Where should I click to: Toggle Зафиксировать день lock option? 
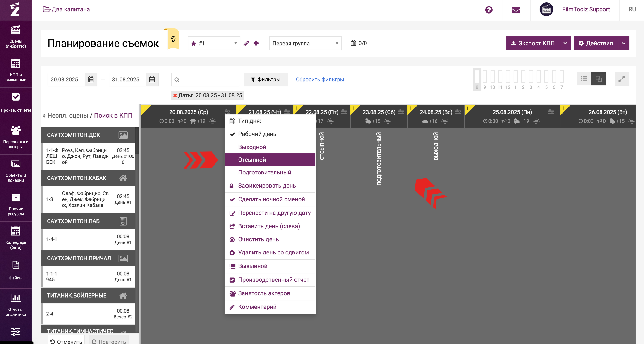(270, 186)
